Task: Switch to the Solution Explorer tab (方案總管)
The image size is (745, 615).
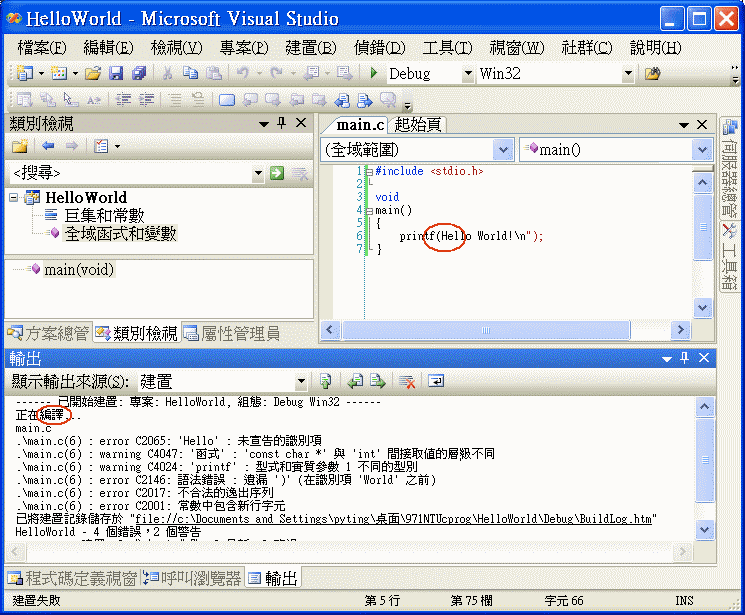Action: pos(48,333)
